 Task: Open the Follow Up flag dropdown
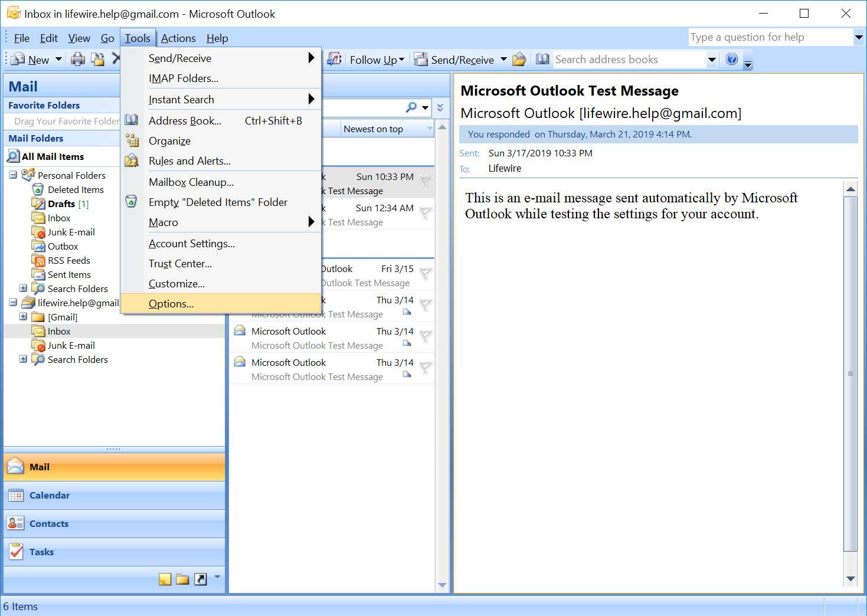[377, 60]
